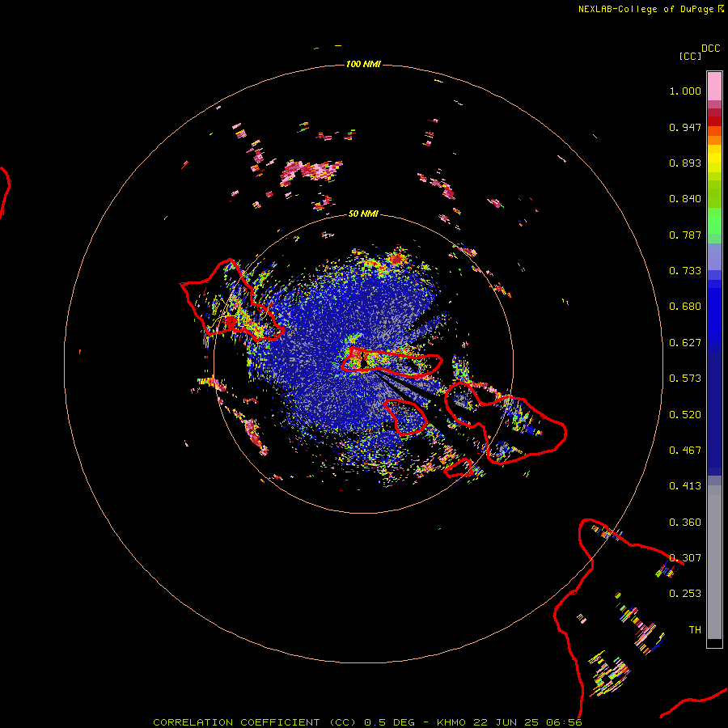This screenshot has width=728, height=728.
Task: Select the 0.253 scale value
Action: tap(685, 594)
